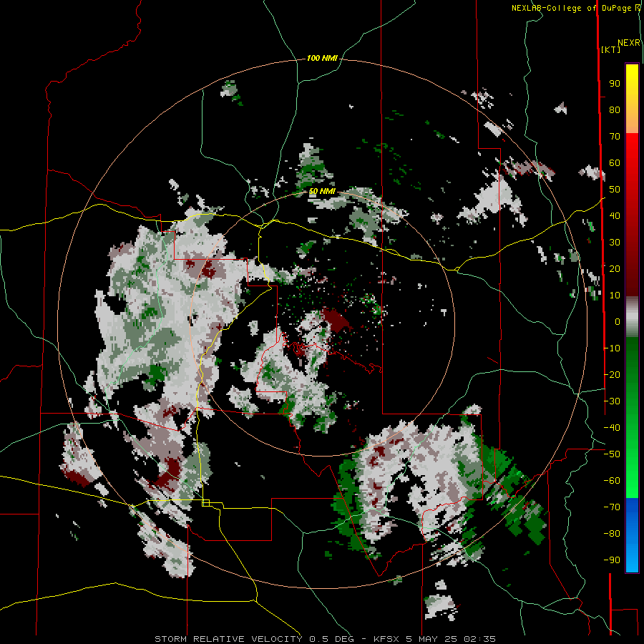
Task: Click the -20 scale value
Action: click(612, 374)
